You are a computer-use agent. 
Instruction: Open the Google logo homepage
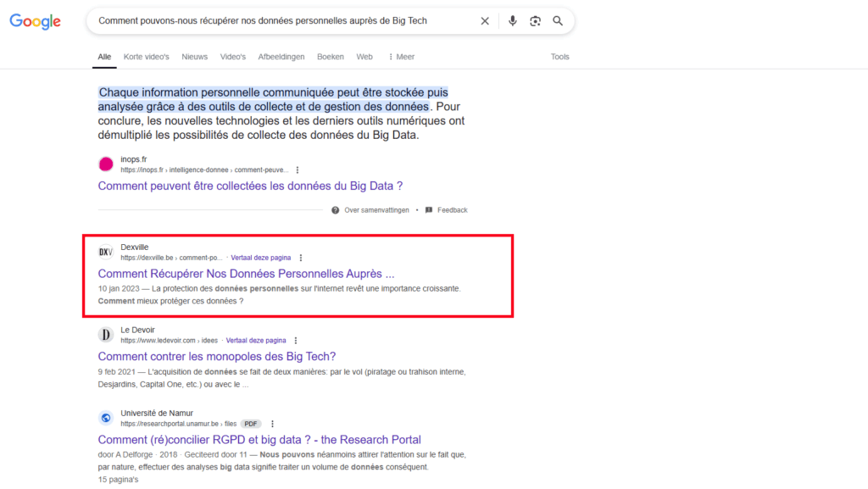[x=35, y=21]
